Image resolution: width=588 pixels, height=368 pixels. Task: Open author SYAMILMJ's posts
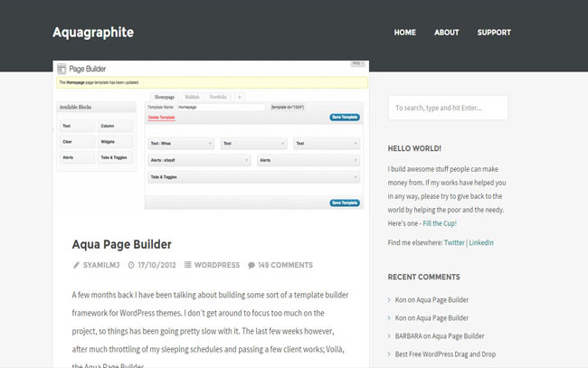(101, 265)
